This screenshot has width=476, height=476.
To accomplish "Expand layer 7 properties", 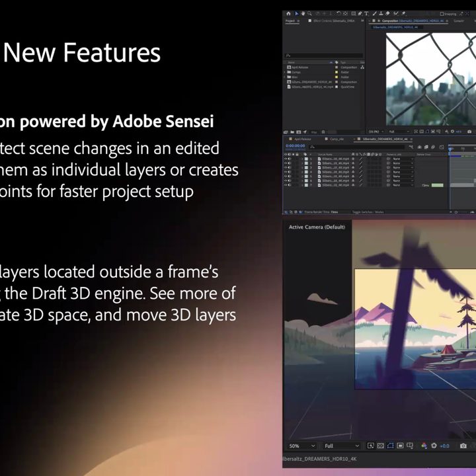I will 302,185.
